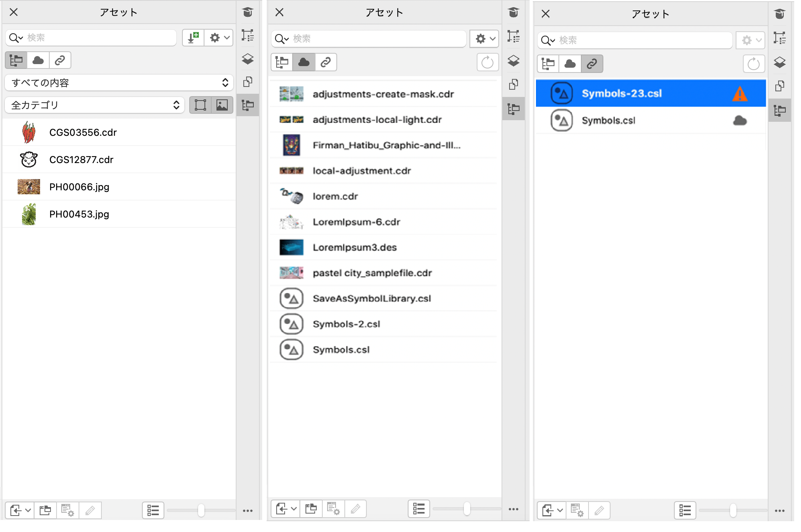Click the import arrow button at the middle panel bottom

tap(281, 509)
